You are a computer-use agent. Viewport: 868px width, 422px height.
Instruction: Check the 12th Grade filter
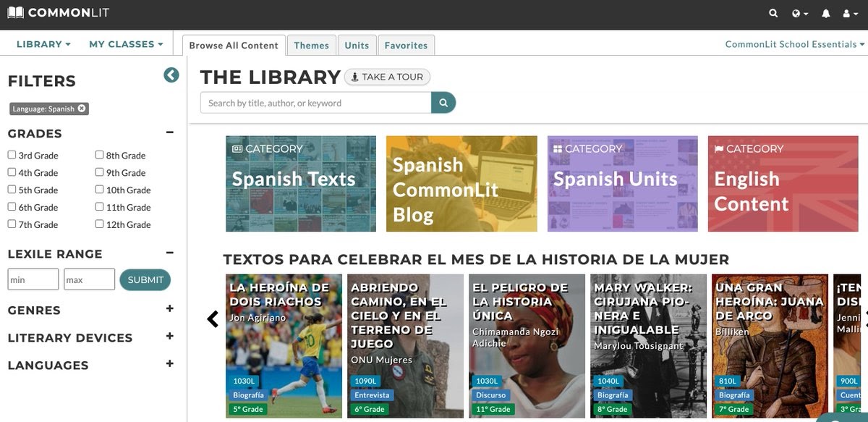pos(99,224)
